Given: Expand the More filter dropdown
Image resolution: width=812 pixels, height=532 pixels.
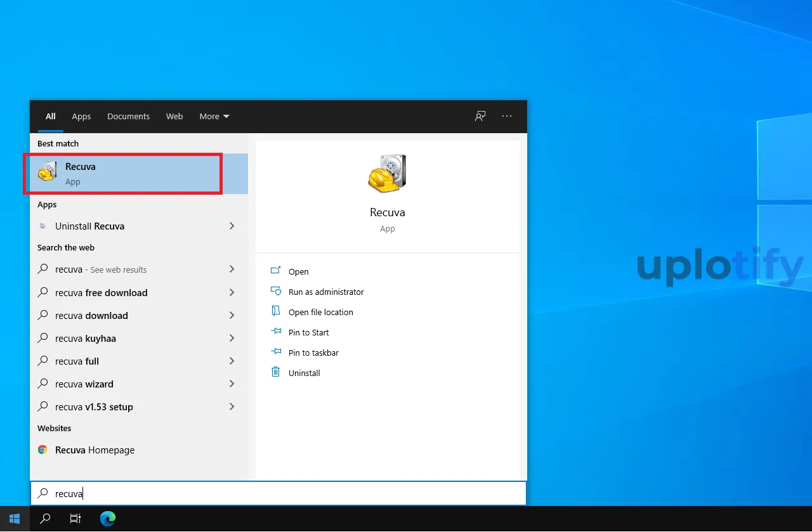Looking at the screenshot, I should coord(214,116).
